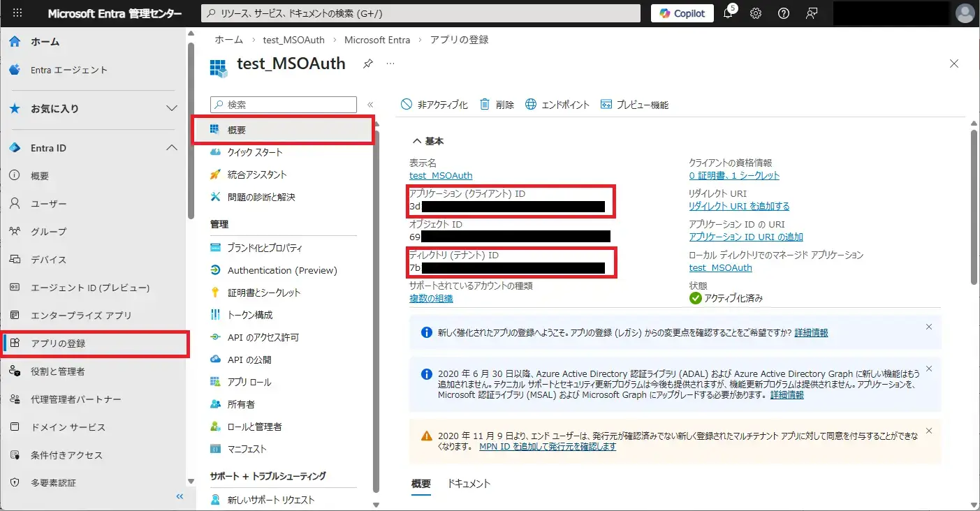Collapse the Entra ID section
This screenshot has height=511, width=980.
click(x=171, y=148)
